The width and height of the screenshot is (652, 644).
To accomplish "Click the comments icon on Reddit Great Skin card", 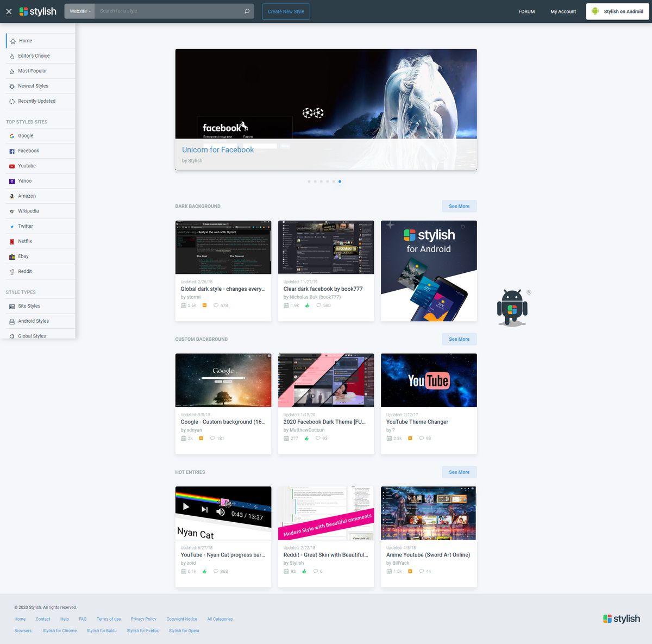I will (x=317, y=572).
